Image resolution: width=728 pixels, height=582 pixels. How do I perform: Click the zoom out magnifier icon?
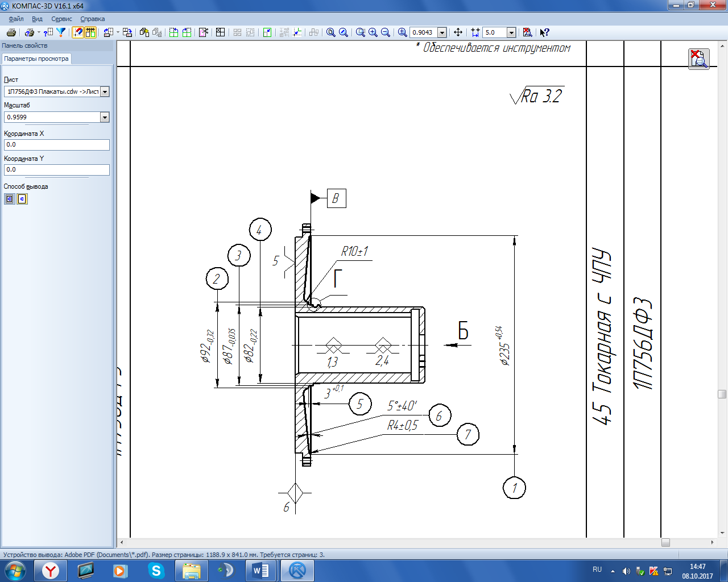[x=386, y=32]
